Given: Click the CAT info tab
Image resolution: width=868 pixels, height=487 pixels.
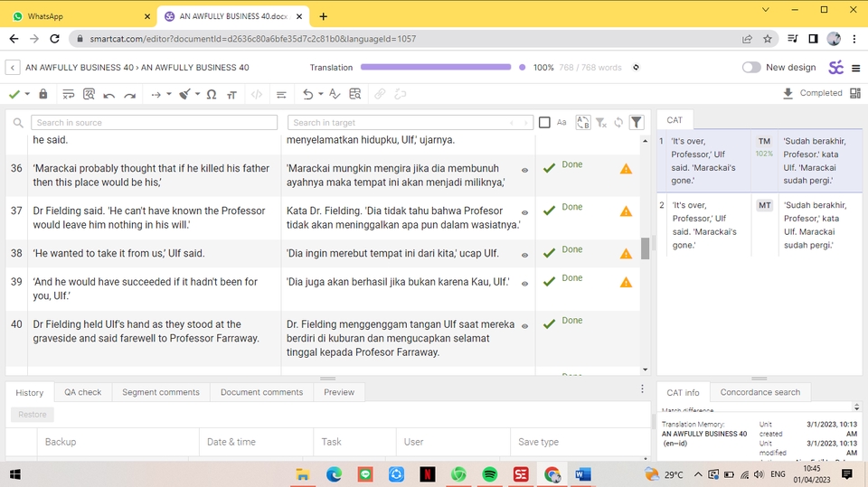Looking at the screenshot, I should point(683,392).
